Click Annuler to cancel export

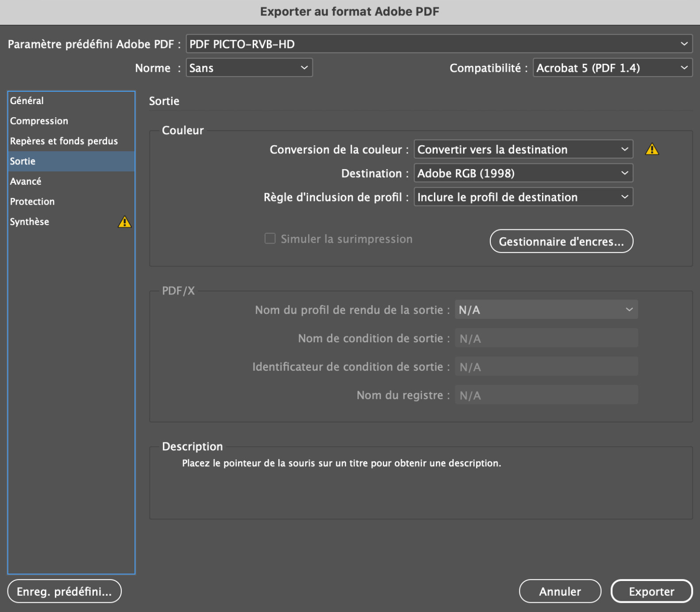pos(560,591)
